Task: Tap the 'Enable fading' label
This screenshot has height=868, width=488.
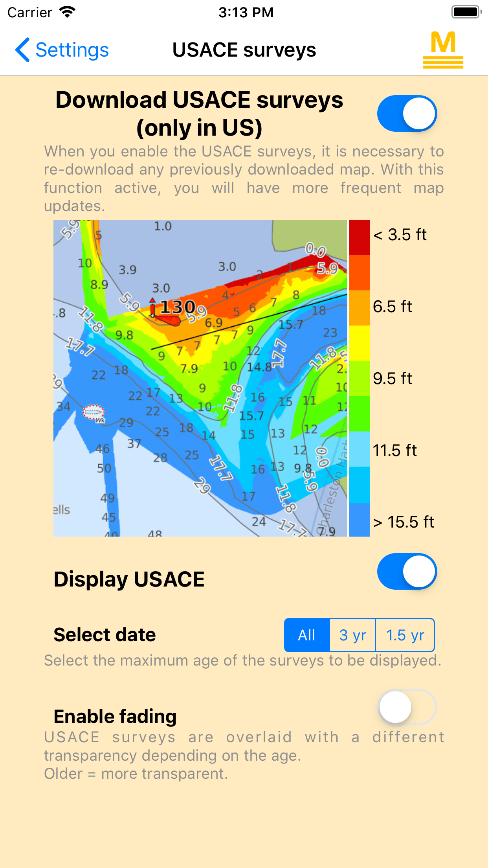Action: tap(115, 716)
